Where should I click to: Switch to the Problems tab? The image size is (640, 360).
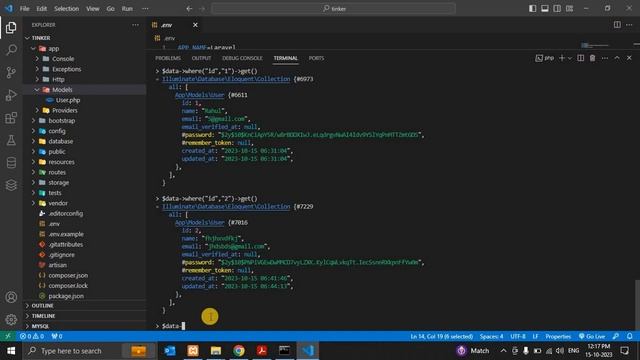click(x=168, y=58)
